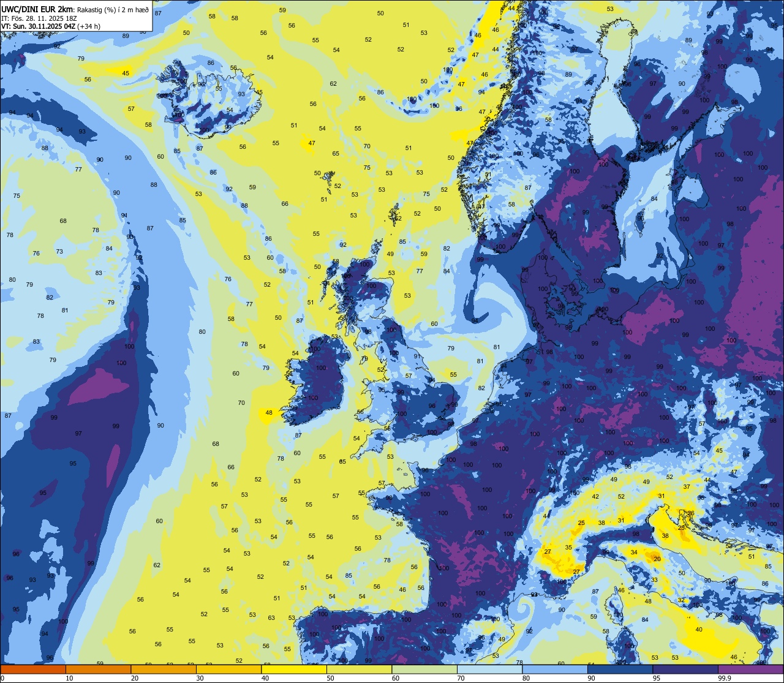784x683 pixels.
Task: Click the humidity value 35 near the Pyrenees
Action: [568, 548]
